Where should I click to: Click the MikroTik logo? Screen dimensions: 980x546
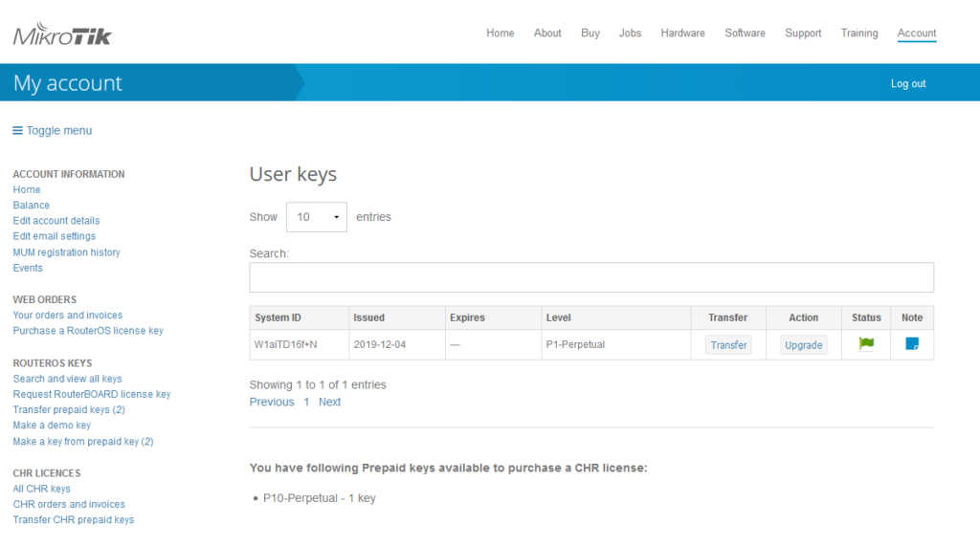(x=62, y=34)
